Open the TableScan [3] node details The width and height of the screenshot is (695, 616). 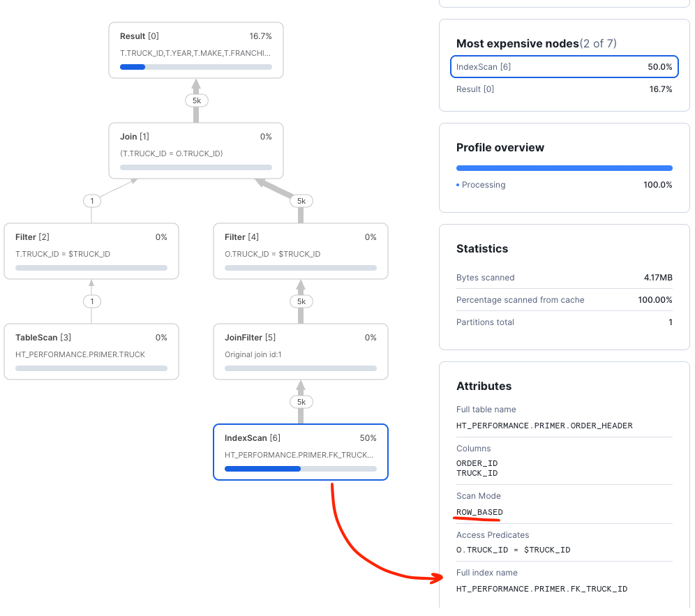[x=91, y=351]
